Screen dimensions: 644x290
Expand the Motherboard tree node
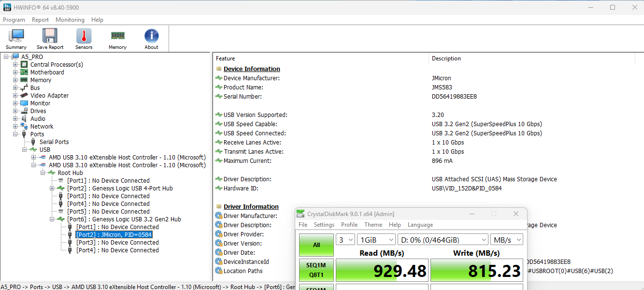[15, 72]
